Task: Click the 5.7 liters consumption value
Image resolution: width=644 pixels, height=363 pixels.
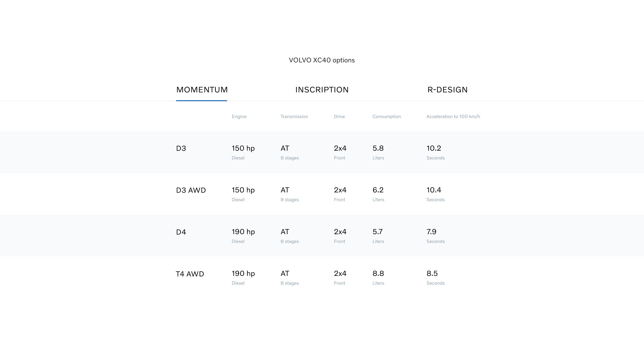Action: (378, 232)
